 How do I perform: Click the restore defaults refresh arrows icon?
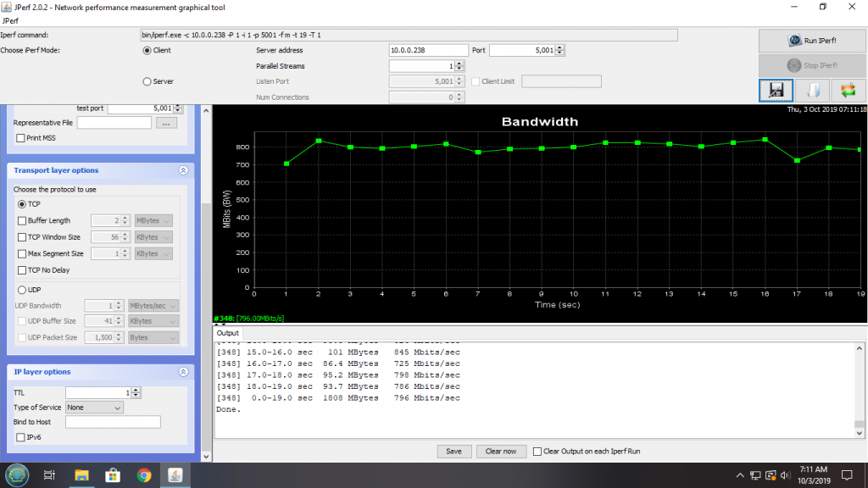pos(848,90)
